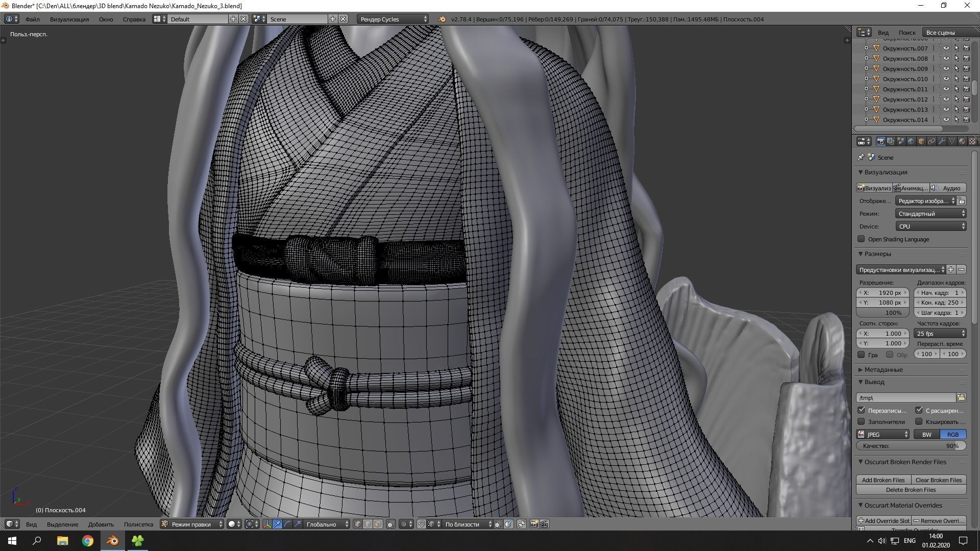
Task: Open Blender from the Windows taskbar
Action: pyautogui.click(x=112, y=541)
